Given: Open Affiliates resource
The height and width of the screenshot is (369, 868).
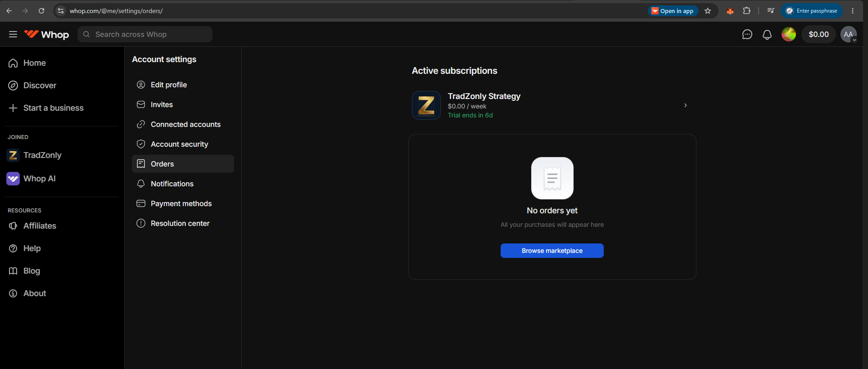Looking at the screenshot, I should pyautogui.click(x=40, y=226).
